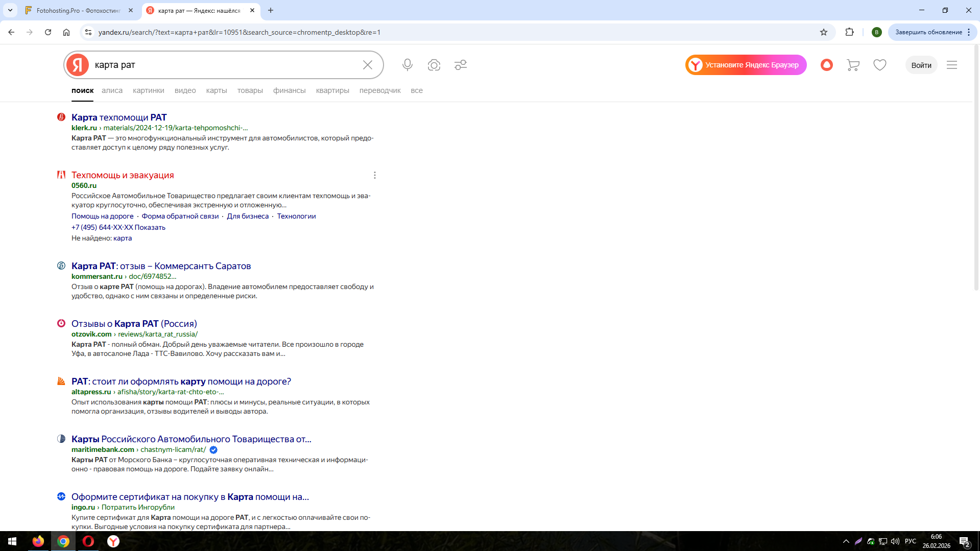The width and height of the screenshot is (980, 551).
Task: Open image search via camera icon
Action: pyautogui.click(x=434, y=65)
